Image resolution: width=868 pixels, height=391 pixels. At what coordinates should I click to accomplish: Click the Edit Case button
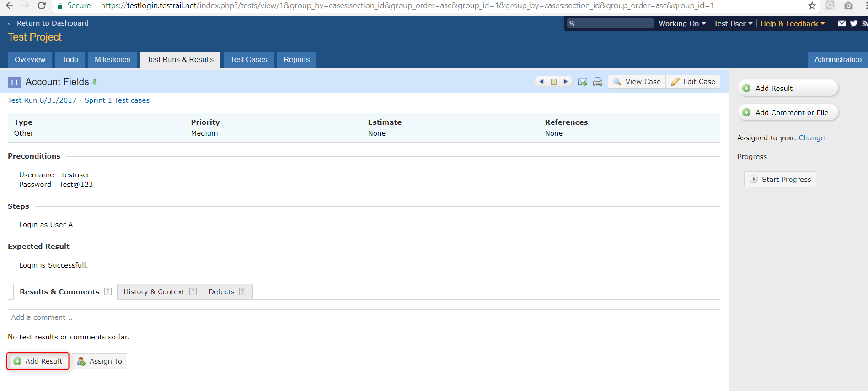tap(693, 82)
